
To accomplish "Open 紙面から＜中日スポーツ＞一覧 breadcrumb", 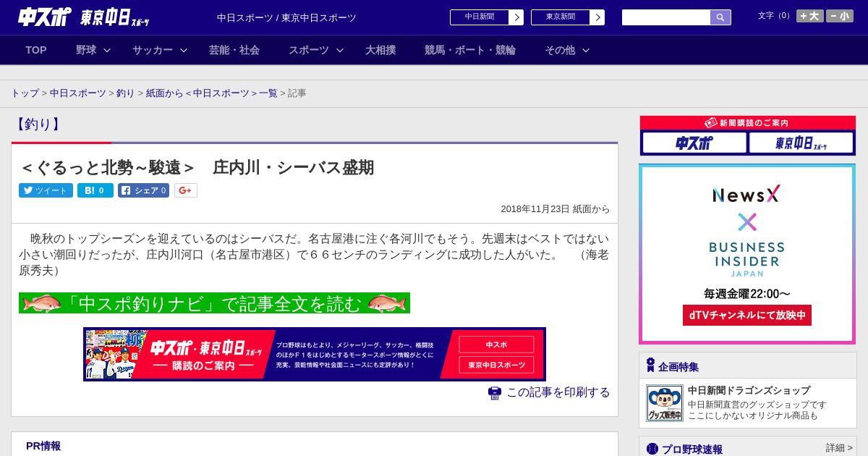I will (x=212, y=93).
